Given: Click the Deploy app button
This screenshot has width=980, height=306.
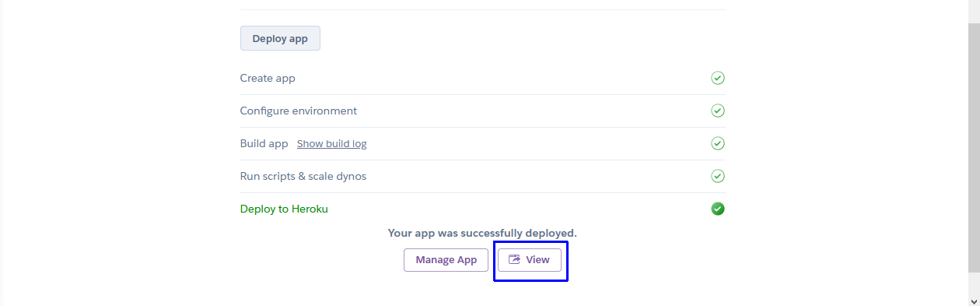Looking at the screenshot, I should 280,38.
